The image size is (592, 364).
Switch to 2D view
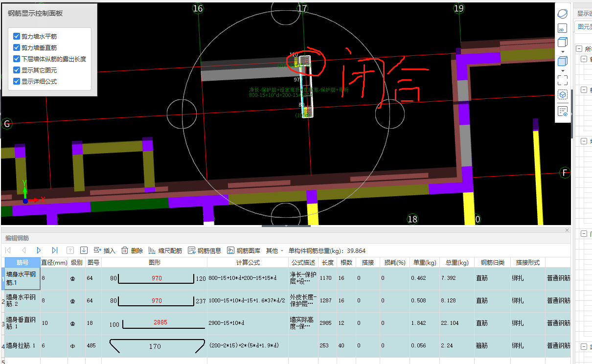(x=563, y=28)
